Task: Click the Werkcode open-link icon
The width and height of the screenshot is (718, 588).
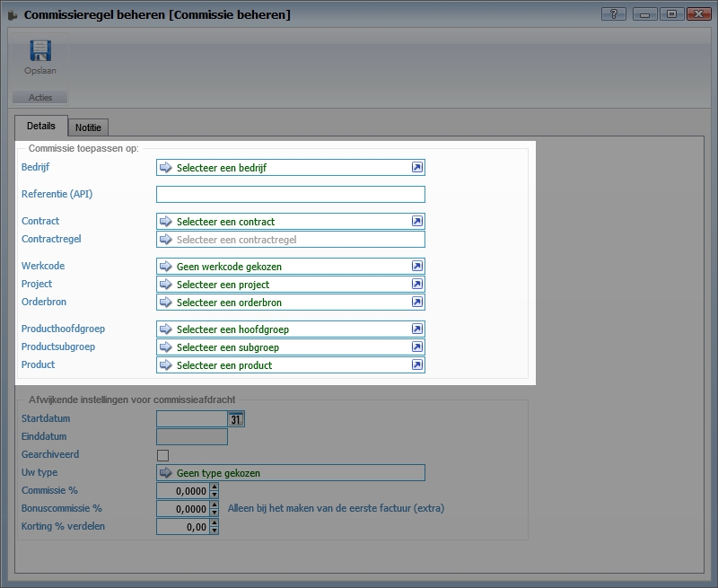Action: point(416,267)
